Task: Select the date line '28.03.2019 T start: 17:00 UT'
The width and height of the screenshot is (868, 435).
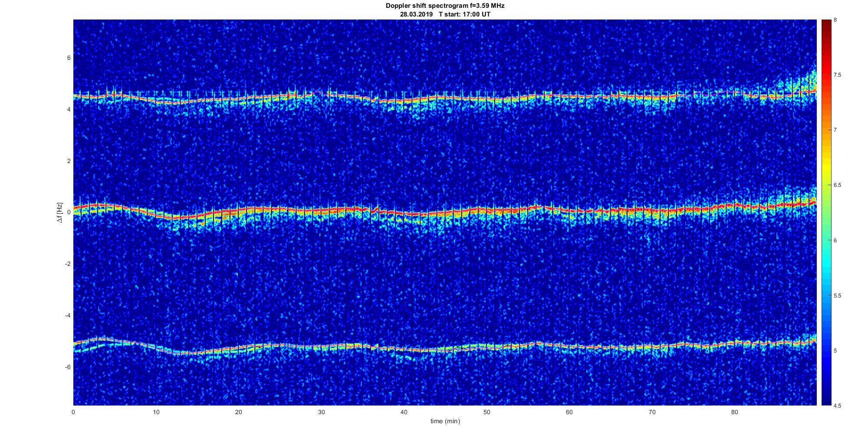Action: tap(445, 14)
